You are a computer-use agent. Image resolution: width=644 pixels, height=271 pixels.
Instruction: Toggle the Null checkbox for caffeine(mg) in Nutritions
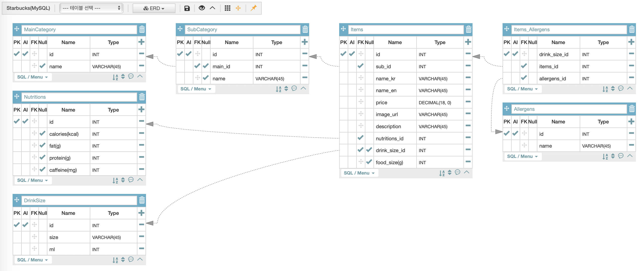click(x=42, y=169)
